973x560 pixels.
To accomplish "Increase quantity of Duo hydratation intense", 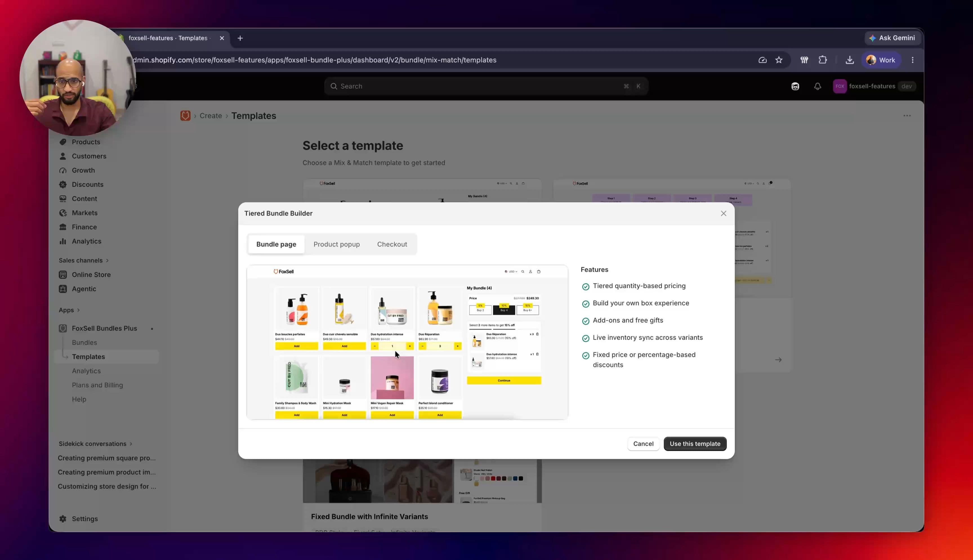I will pos(409,346).
